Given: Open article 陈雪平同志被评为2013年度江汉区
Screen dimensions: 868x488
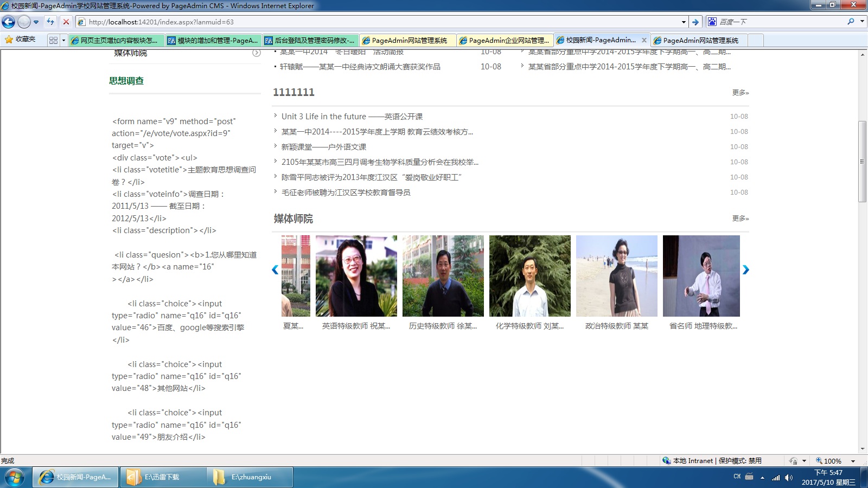Looking at the screenshot, I should tap(372, 177).
